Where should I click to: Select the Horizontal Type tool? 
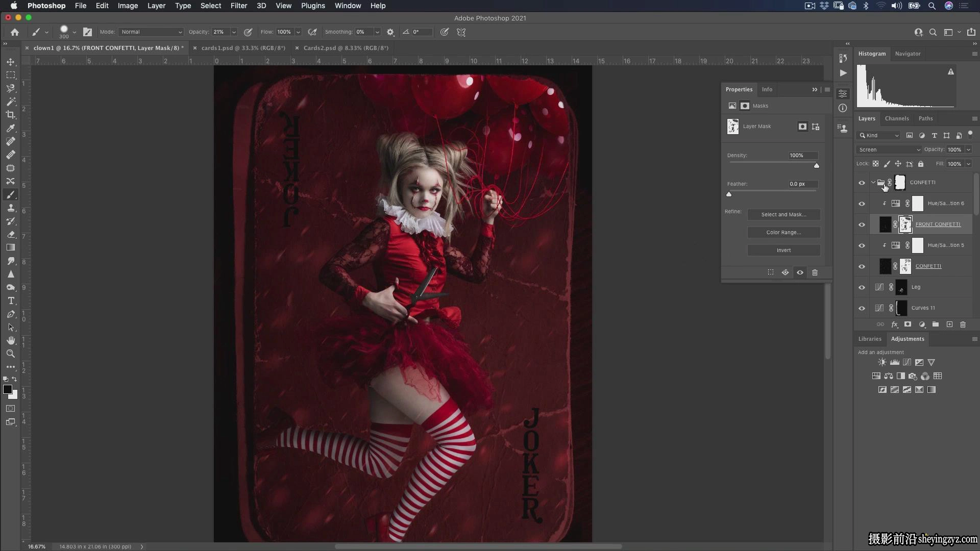[11, 300]
